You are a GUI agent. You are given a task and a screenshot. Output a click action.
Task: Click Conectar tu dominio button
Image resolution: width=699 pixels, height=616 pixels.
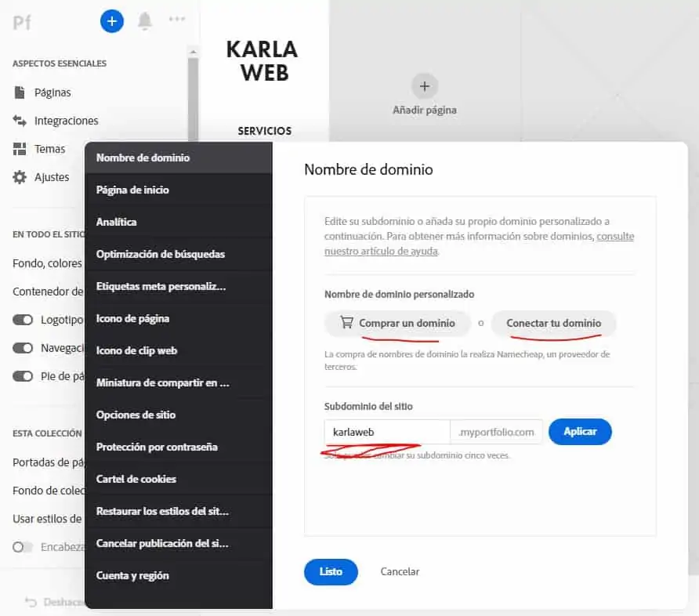554,323
